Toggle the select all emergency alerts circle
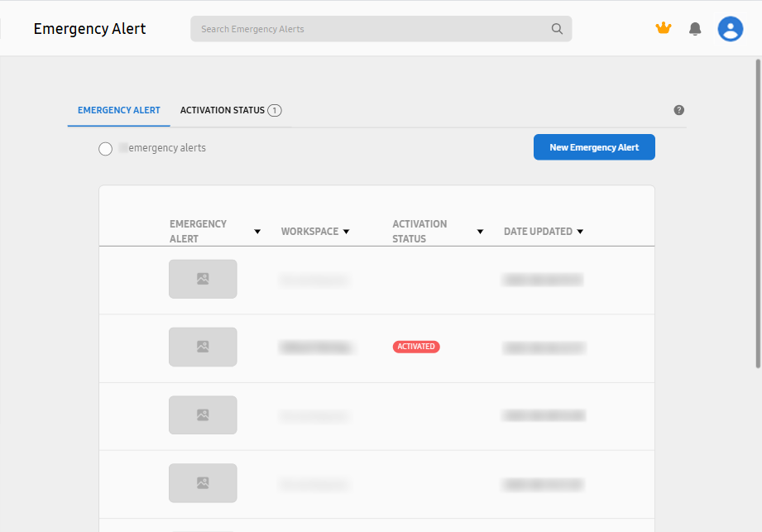Image resolution: width=762 pixels, height=532 pixels. 105,149
